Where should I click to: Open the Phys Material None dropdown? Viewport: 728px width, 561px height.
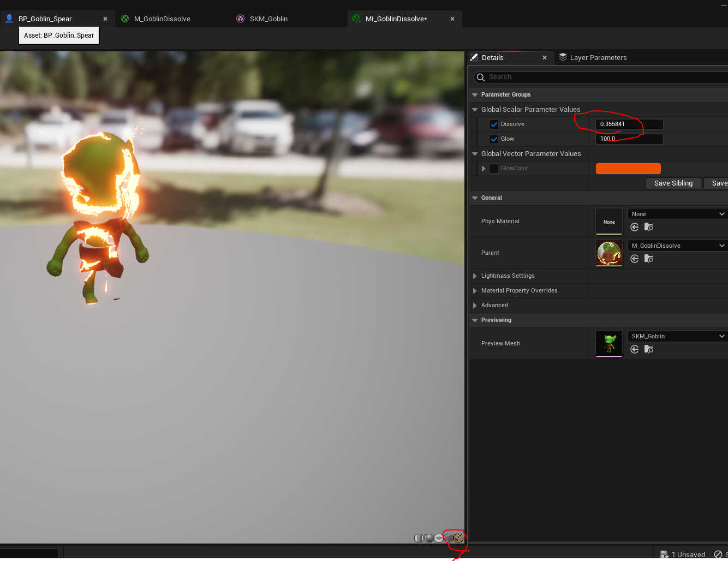[x=678, y=214]
